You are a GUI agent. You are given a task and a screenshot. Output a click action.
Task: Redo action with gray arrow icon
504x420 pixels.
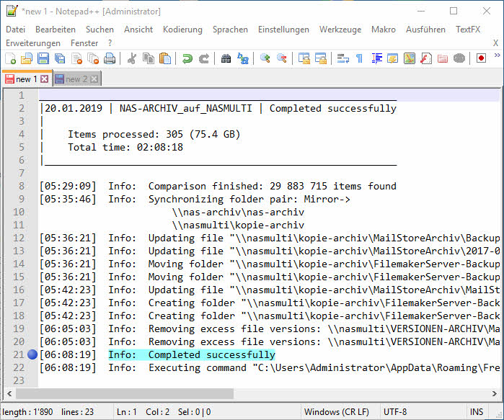(204, 58)
